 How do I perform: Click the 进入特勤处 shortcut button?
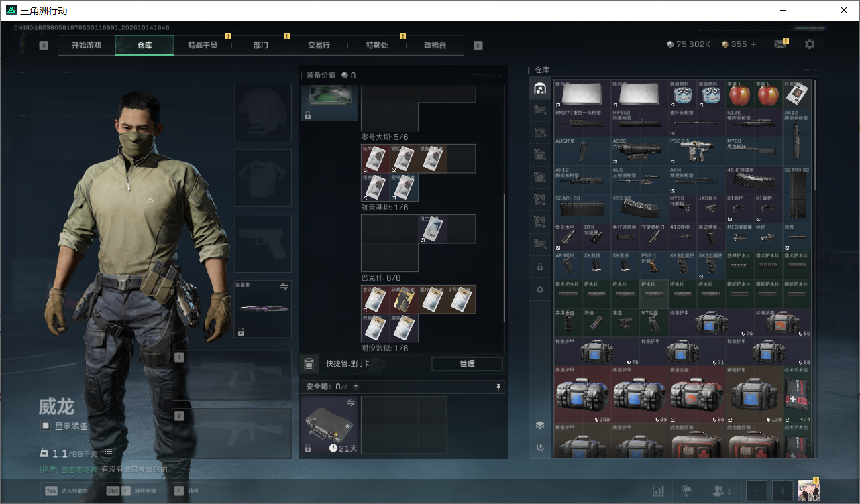(x=68, y=491)
